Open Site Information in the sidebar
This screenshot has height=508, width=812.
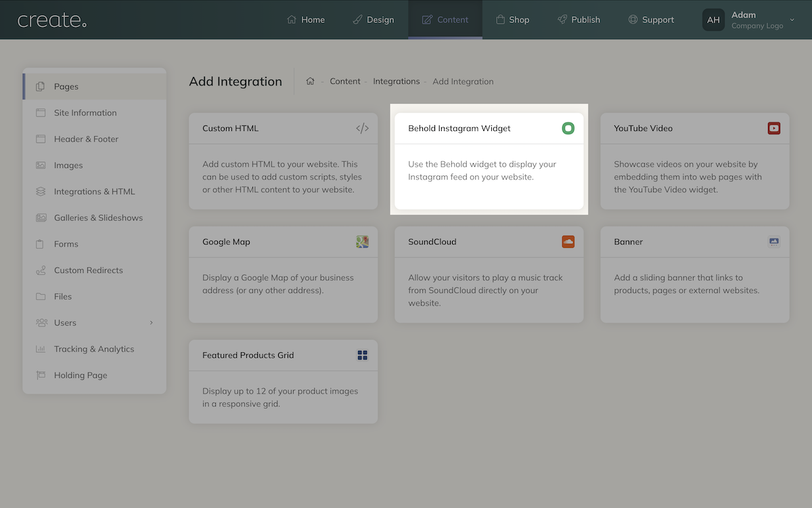tap(95, 112)
